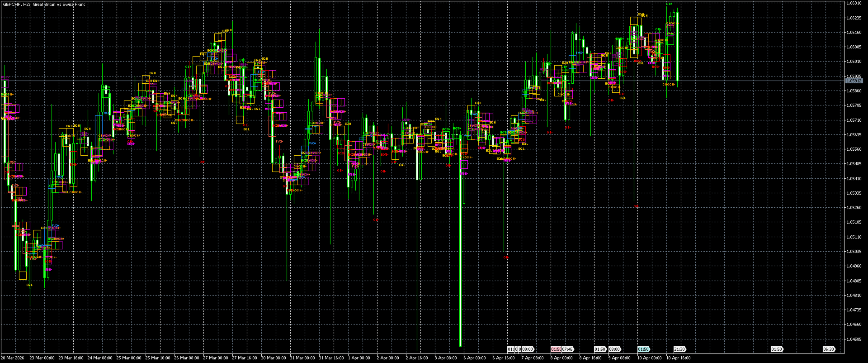The image size is (868, 363).
Task: Click the 1.05485 axis value
Action: click(x=854, y=164)
